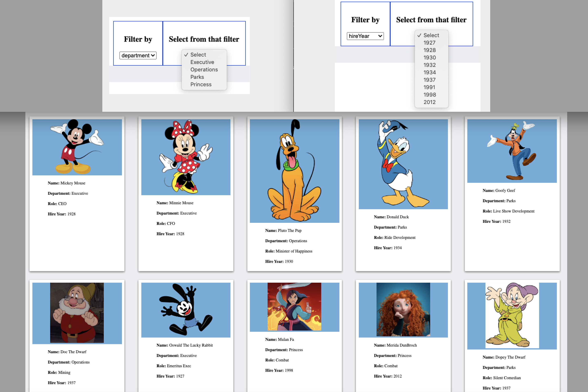Click Role: Silent Comedian text
This screenshot has width=588, height=392.
(502, 378)
